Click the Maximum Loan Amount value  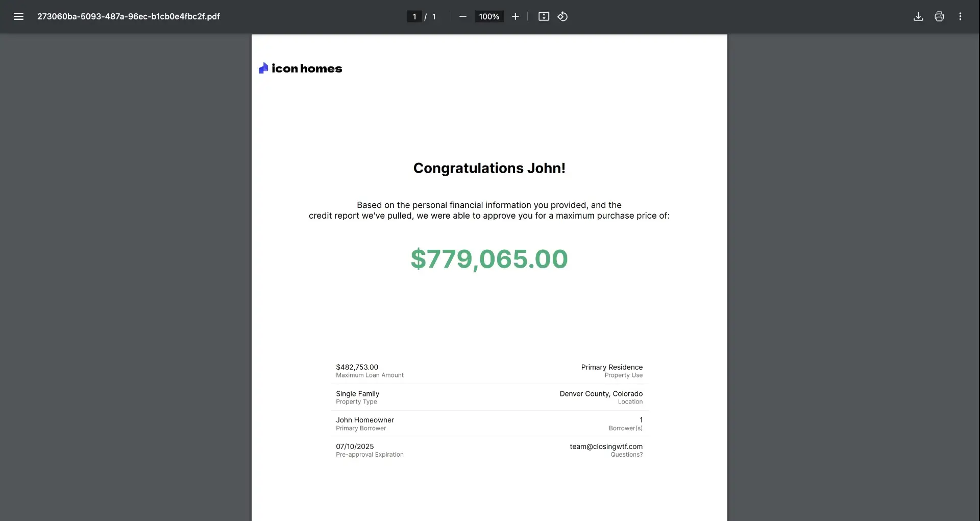(x=356, y=367)
